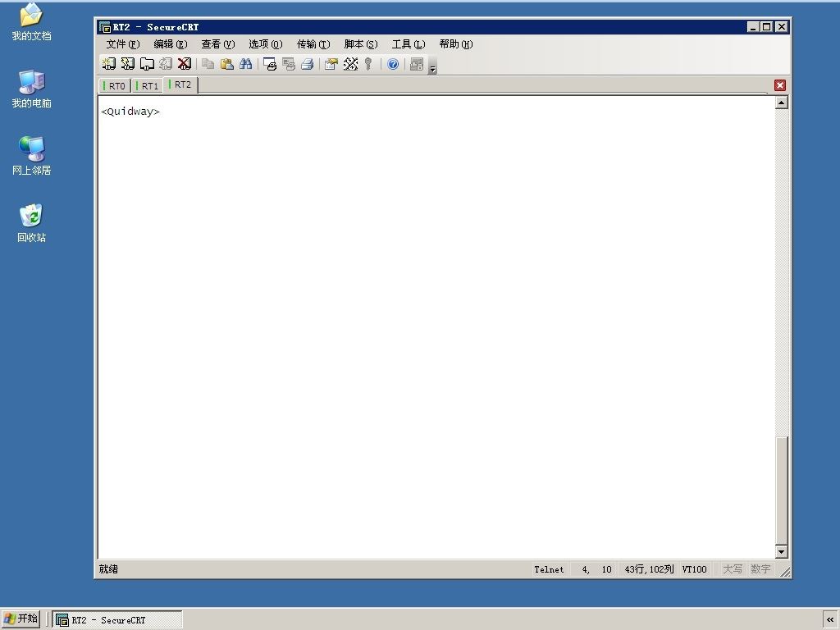Click the VT100 status bar entry
Viewport: 840px width, 630px height.
coord(694,569)
